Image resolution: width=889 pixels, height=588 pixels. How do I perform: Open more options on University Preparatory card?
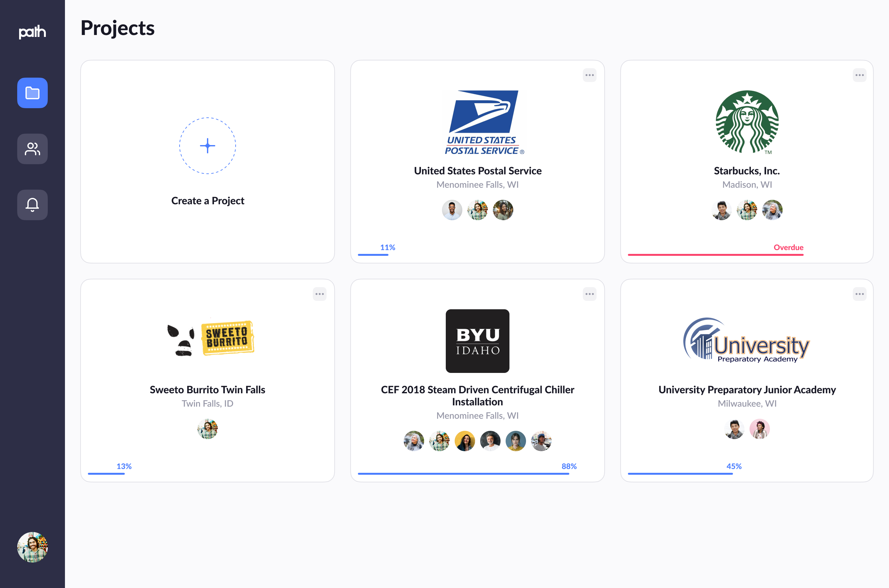(x=859, y=294)
